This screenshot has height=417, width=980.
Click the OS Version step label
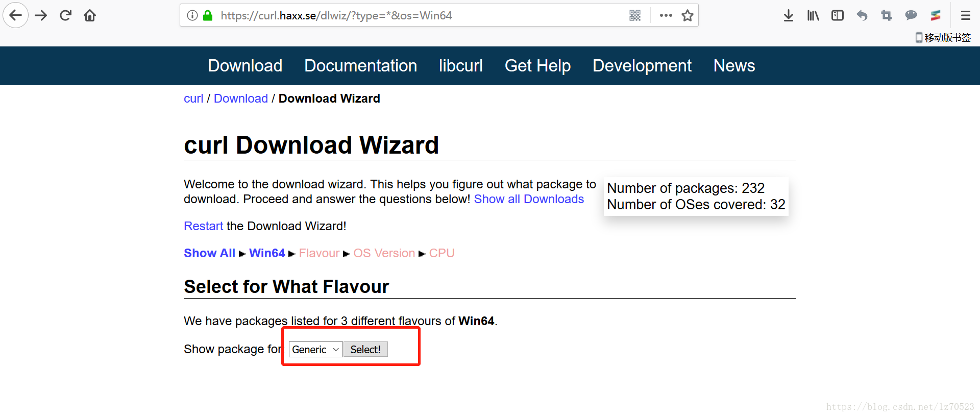pyautogui.click(x=384, y=253)
